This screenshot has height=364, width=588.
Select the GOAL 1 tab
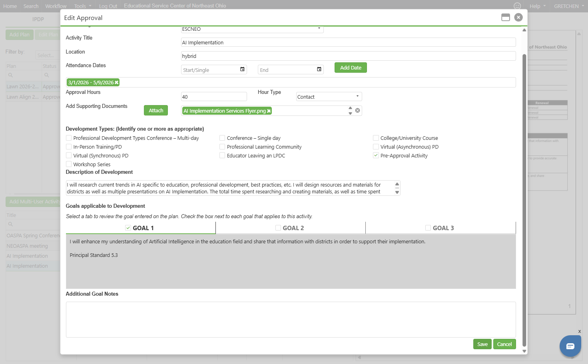(x=141, y=228)
